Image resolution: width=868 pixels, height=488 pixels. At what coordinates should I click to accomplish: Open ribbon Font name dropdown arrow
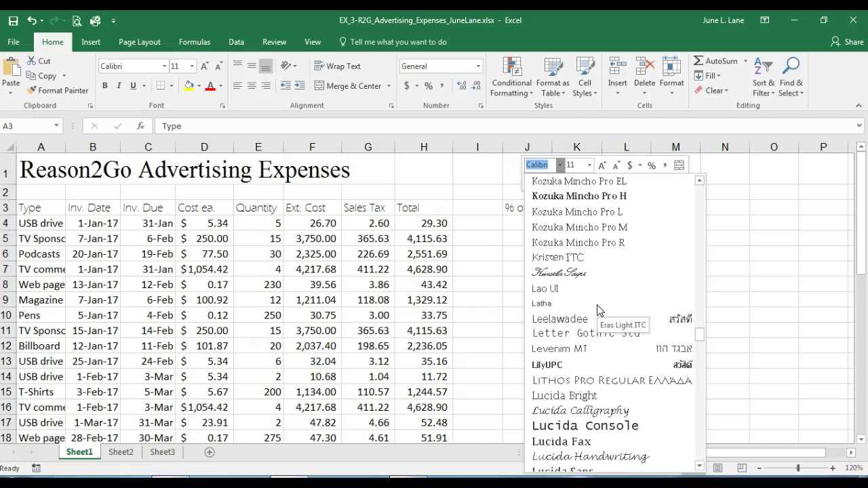pos(164,66)
